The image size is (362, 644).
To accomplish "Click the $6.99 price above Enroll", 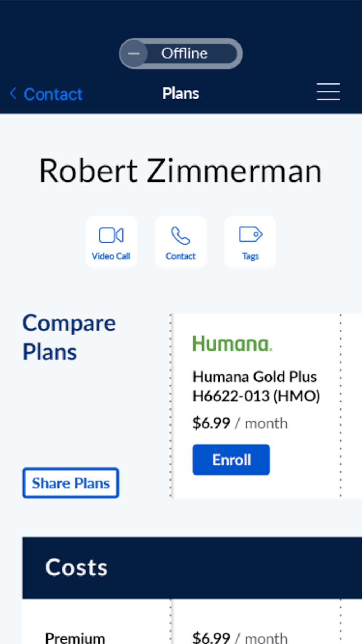I will pyautogui.click(x=211, y=423).
